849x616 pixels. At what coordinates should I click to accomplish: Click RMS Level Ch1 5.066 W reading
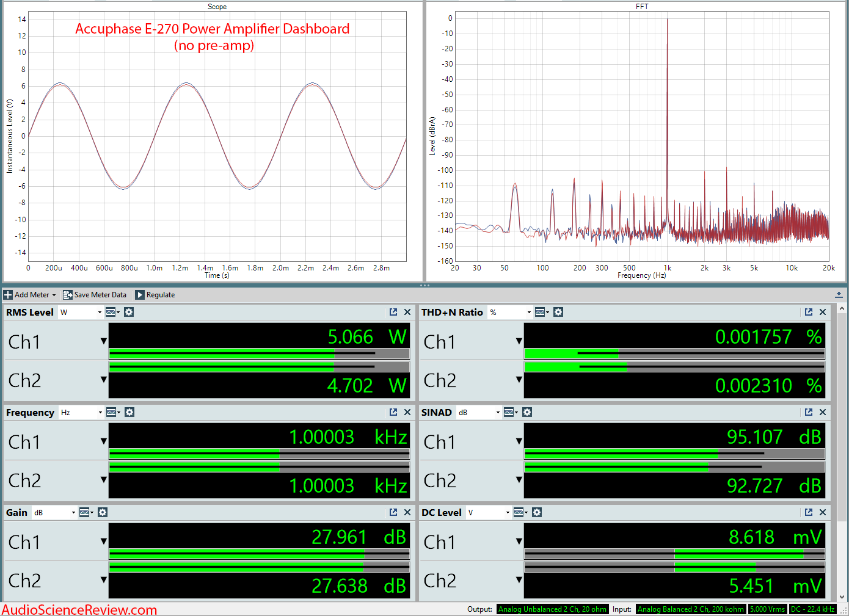[x=367, y=336]
